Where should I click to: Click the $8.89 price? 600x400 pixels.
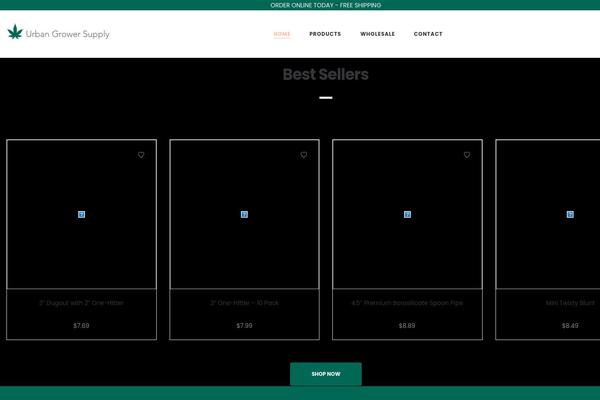(407, 326)
